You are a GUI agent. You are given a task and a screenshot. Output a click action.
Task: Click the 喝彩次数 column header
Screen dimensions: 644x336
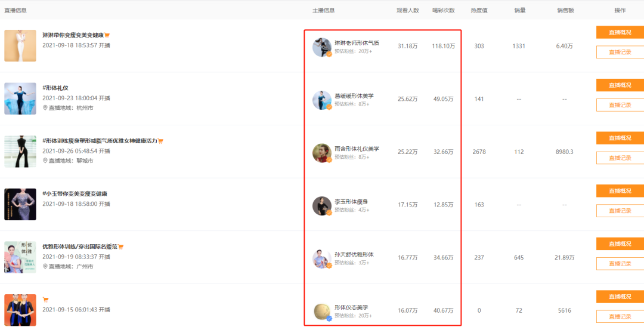[444, 11]
